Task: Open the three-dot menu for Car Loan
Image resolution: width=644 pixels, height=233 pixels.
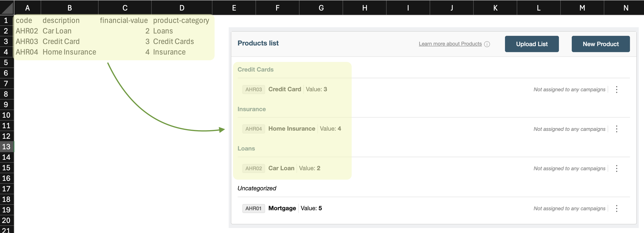Action: [x=617, y=168]
